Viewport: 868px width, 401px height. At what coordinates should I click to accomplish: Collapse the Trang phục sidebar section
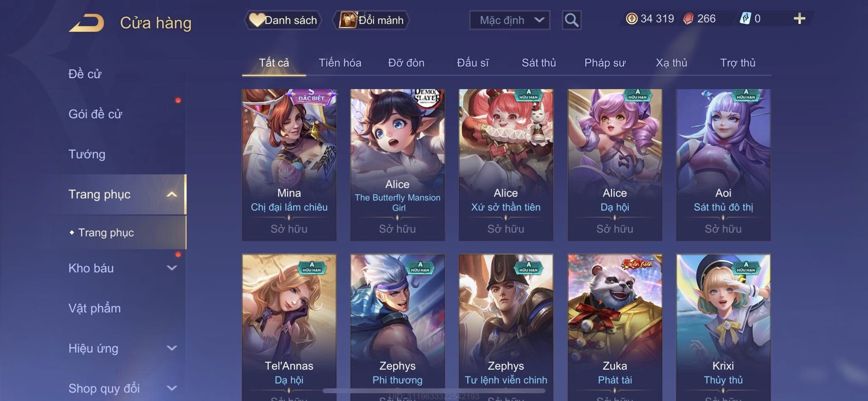pos(172,195)
